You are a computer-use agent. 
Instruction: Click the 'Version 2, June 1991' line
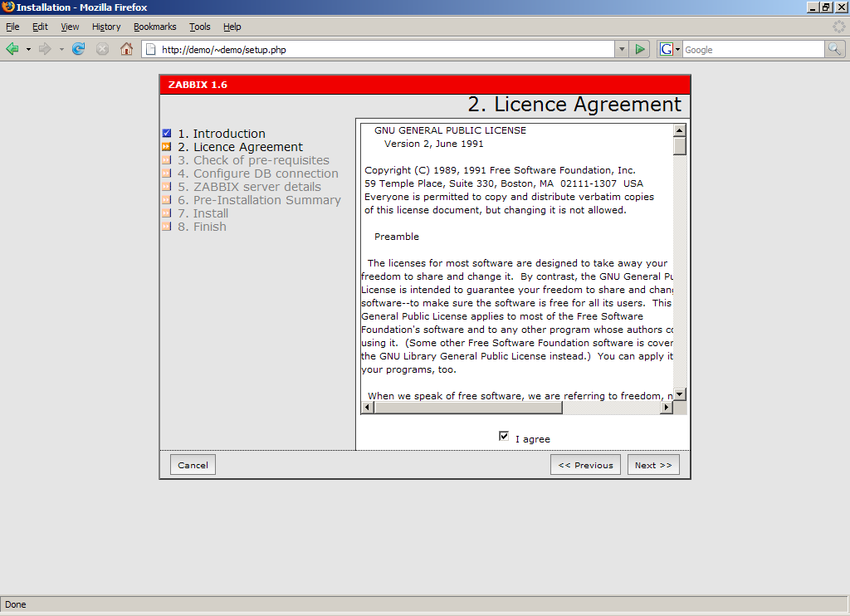click(433, 144)
